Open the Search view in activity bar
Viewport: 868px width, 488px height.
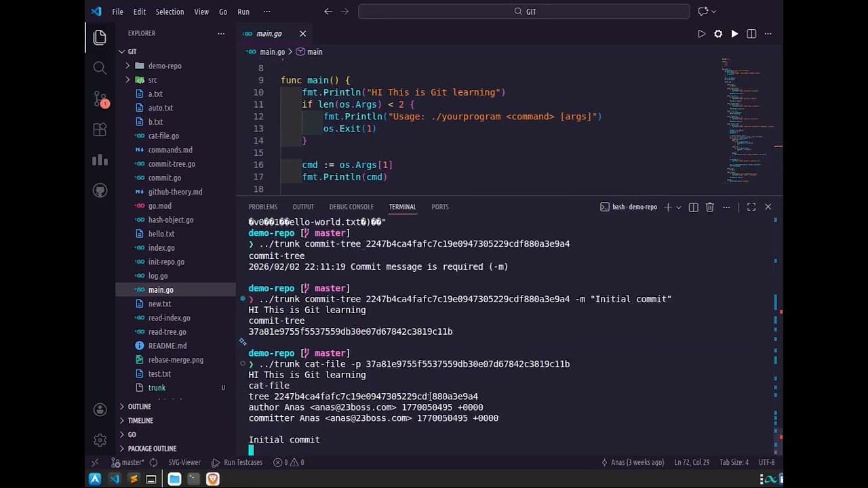[x=100, y=68]
